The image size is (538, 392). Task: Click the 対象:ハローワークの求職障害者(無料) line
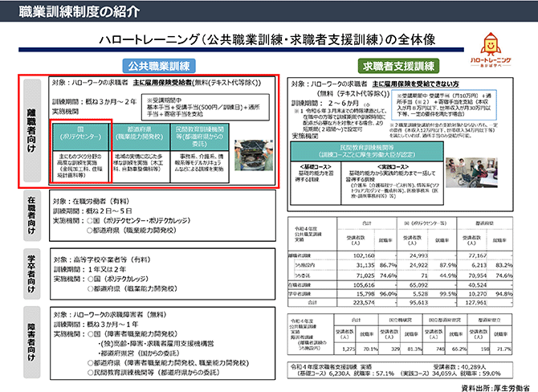click(x=110, y=314)
